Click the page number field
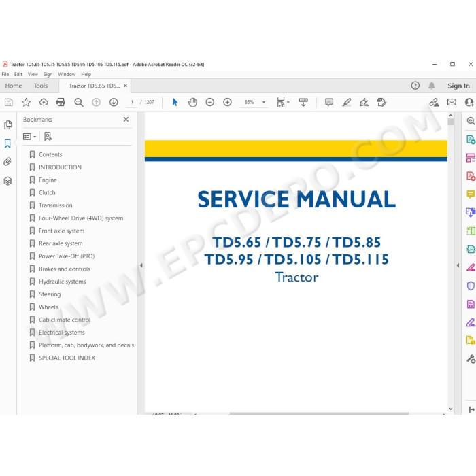This screenshot has height=476, width=476. tap(132, 102)
